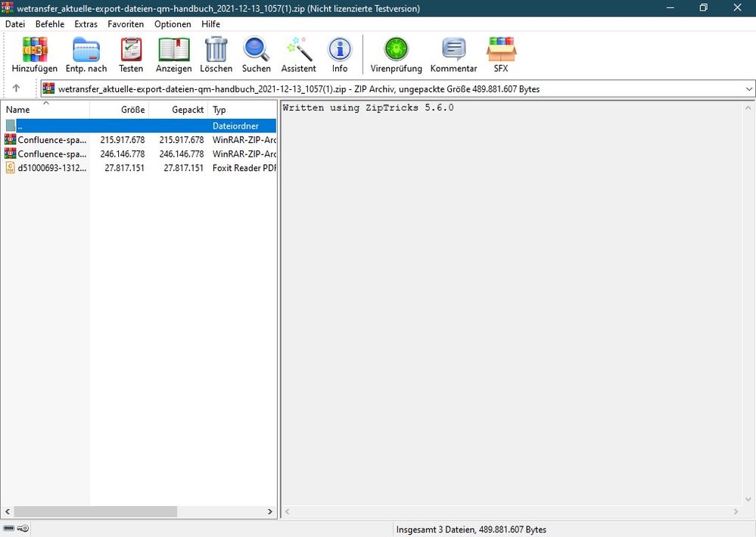Click the archive icon in address bar
Screen dimensions: 756x537
pyautogui.click(x=48, y=88)
